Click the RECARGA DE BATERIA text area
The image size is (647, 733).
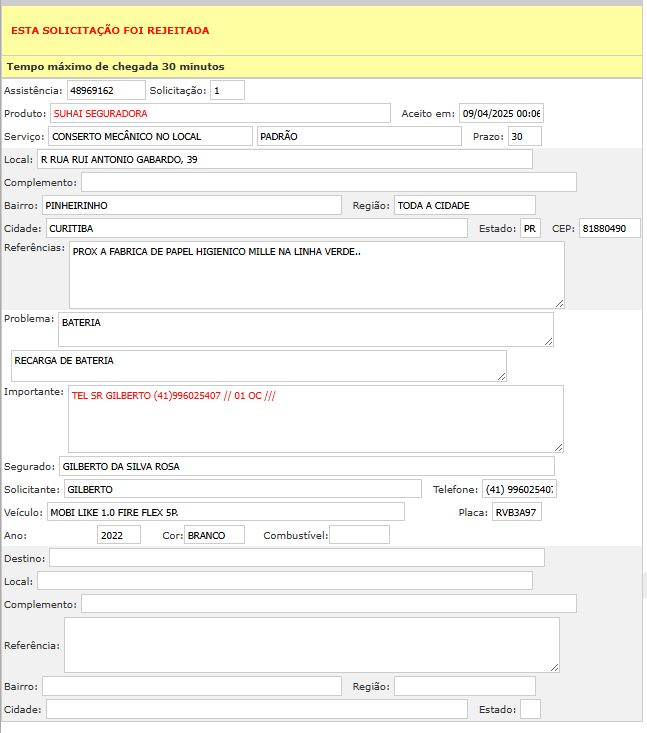(x=258, y=365)
